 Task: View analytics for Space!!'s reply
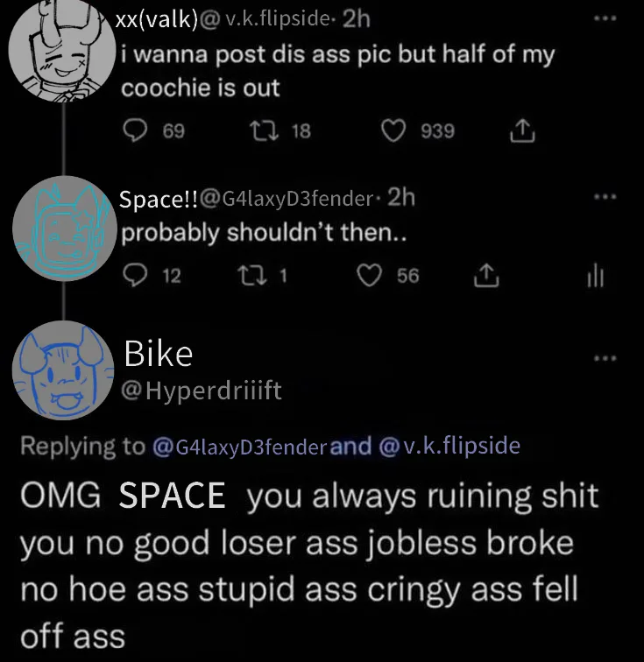coord(595,277)
